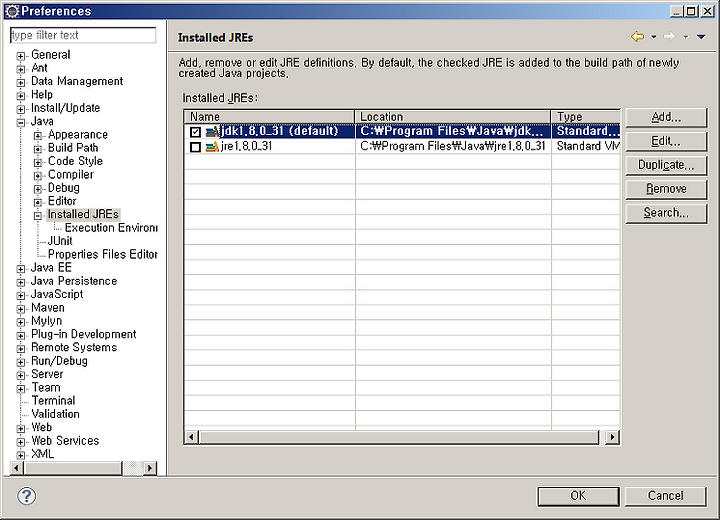Image resolution: width=720 pixels, height=520 pixels.
Task: Click the forward navigation arrow icon
Action: point(669,36)
